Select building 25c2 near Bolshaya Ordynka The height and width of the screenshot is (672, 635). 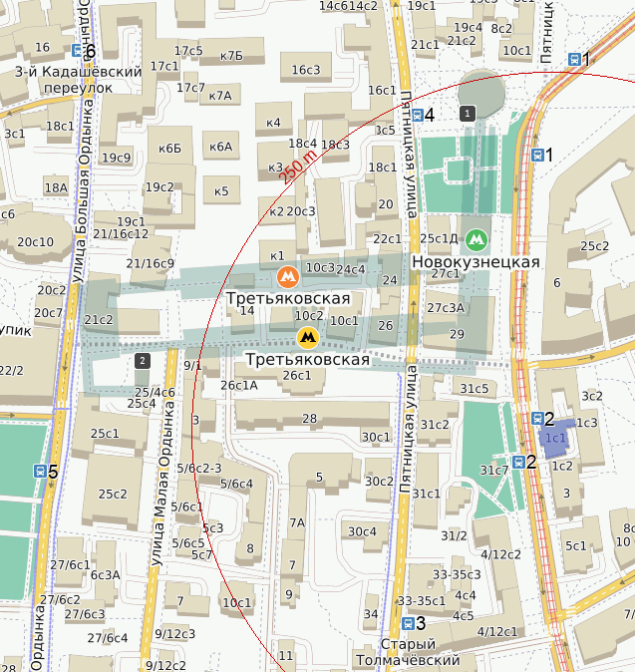[x=112, y=494]
